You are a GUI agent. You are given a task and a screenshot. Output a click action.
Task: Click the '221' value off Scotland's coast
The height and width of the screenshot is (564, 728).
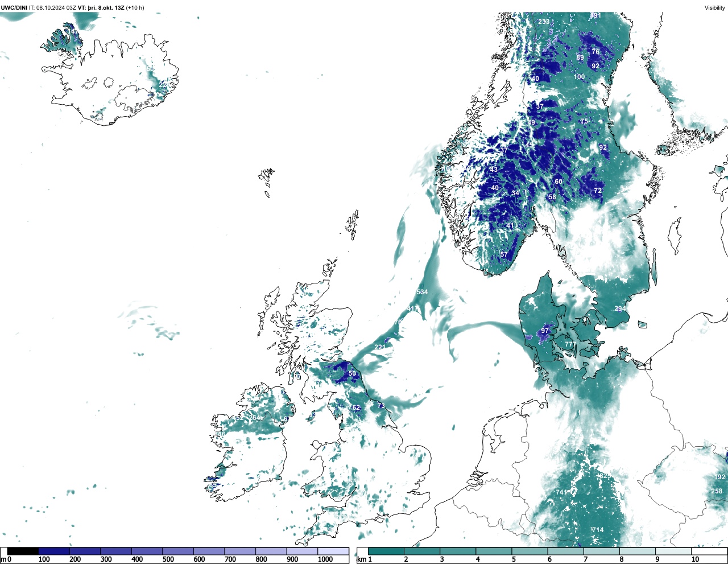[380, 347]
